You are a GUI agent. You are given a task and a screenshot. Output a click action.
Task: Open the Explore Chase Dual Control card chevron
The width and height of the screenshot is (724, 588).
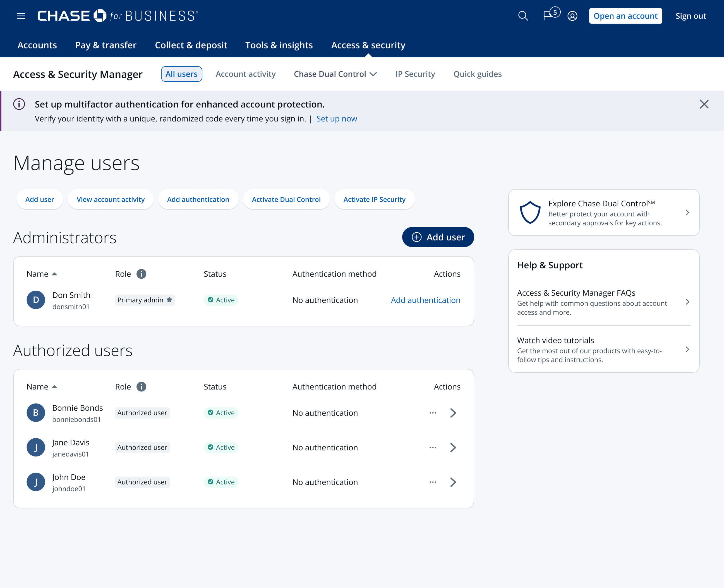point(687,212)
